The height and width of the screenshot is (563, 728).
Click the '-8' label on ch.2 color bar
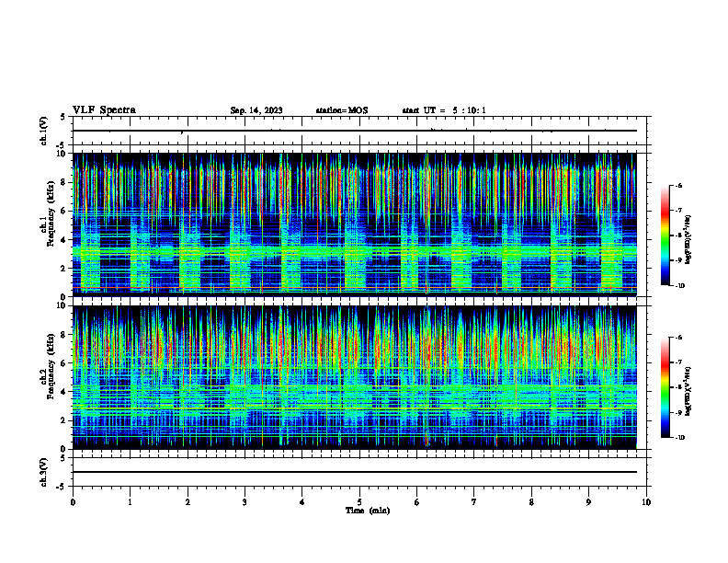pyautogui.click(x=678, y=387)
